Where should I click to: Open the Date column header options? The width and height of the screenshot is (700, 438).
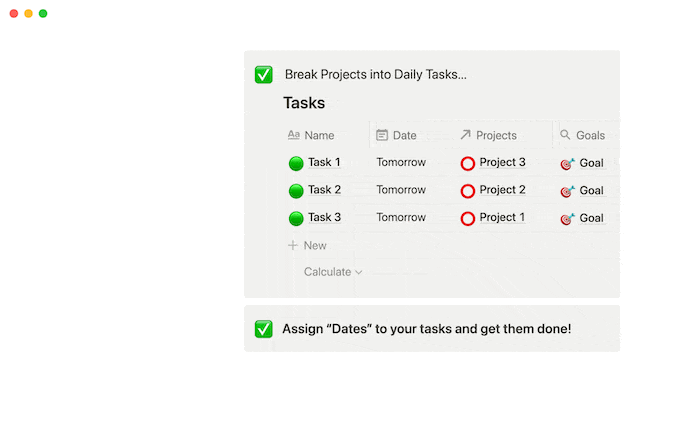(x=396, y=135)
